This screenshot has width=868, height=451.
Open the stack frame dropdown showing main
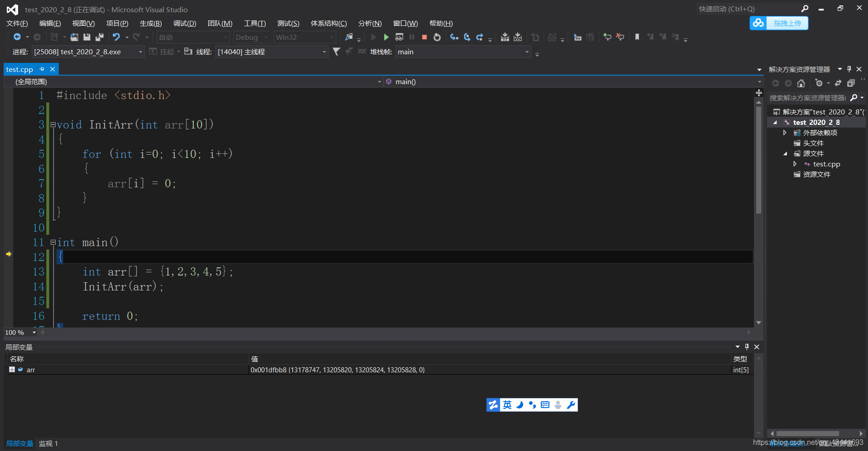[x=463, y=52]
